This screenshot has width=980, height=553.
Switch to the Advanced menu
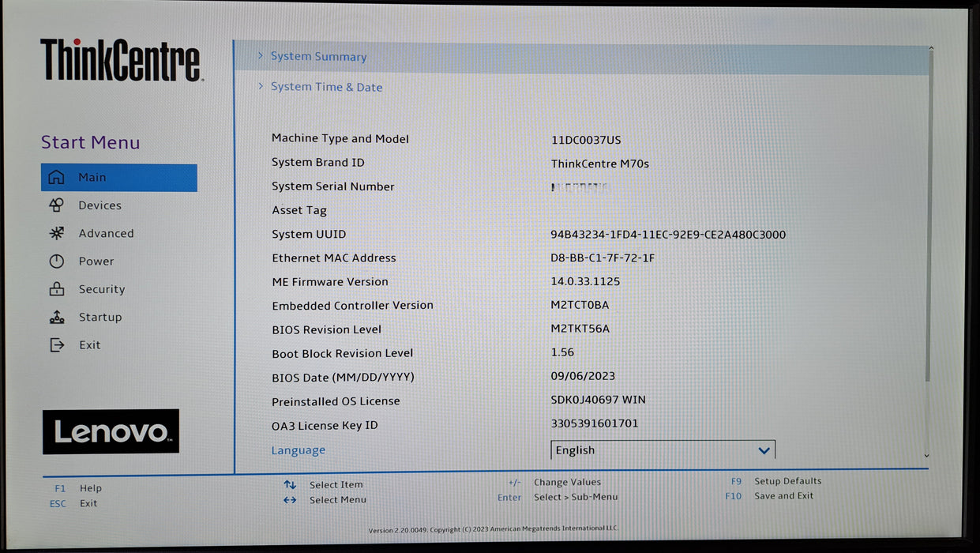coord(106,233)
